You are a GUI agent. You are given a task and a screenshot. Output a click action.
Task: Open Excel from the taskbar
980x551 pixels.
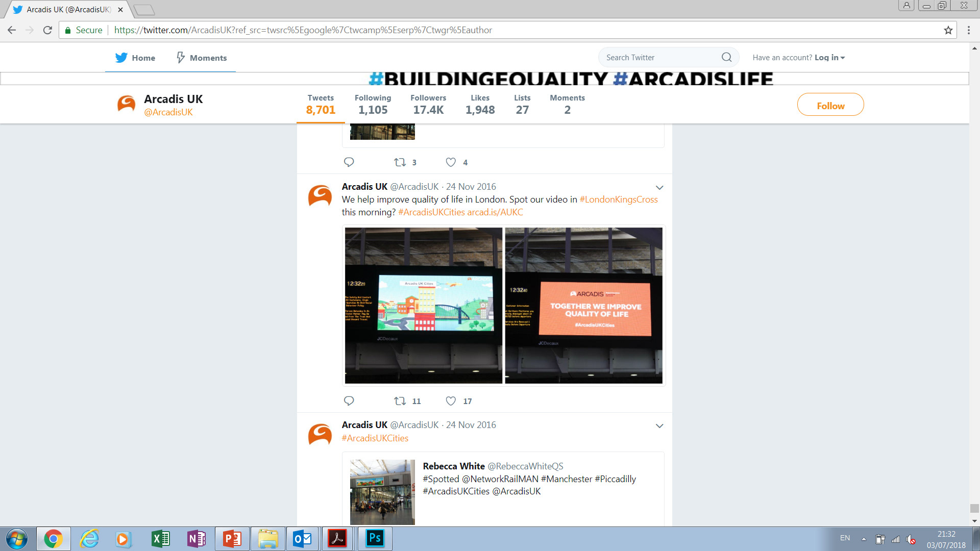click(161, 539)
